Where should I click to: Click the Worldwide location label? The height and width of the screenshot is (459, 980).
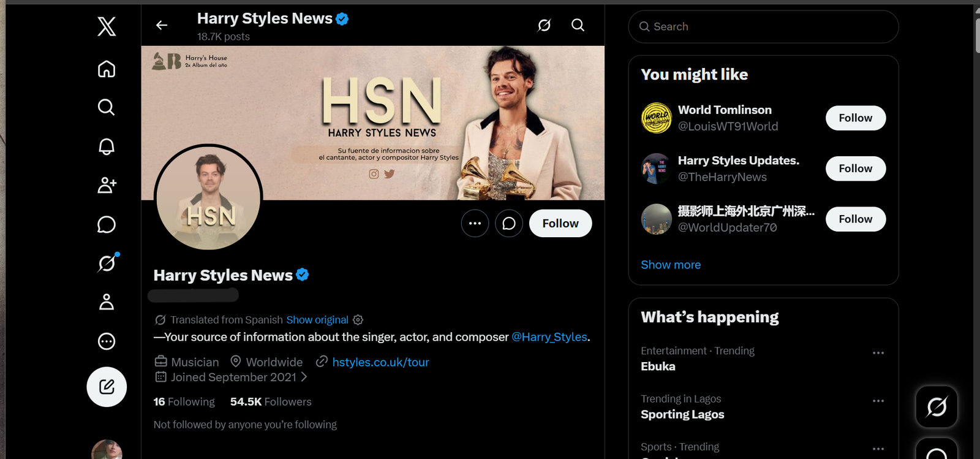(274, 362)
